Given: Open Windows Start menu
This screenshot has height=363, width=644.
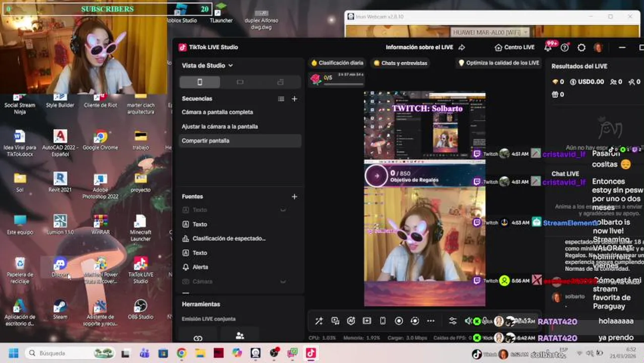Looking at the screenshot, I should pos(13,353).
